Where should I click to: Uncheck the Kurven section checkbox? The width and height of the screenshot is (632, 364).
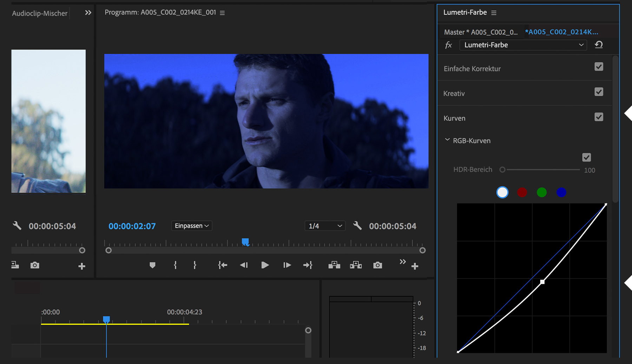tap(599, 117)
